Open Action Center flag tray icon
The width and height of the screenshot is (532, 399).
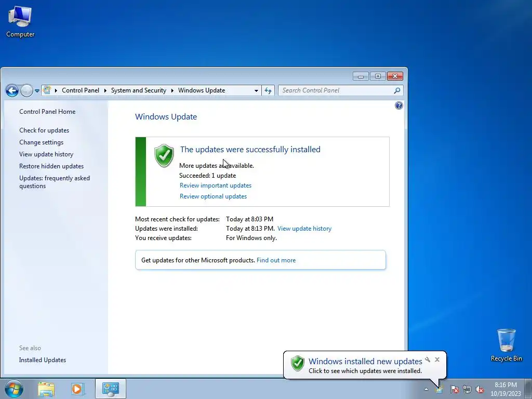pyautogui.click(x=454, y=389)
